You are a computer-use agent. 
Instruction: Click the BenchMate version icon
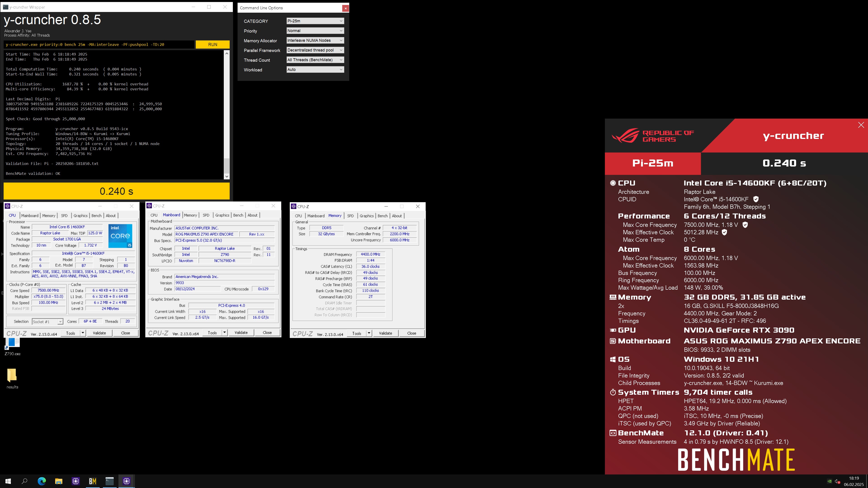point(613,433)
